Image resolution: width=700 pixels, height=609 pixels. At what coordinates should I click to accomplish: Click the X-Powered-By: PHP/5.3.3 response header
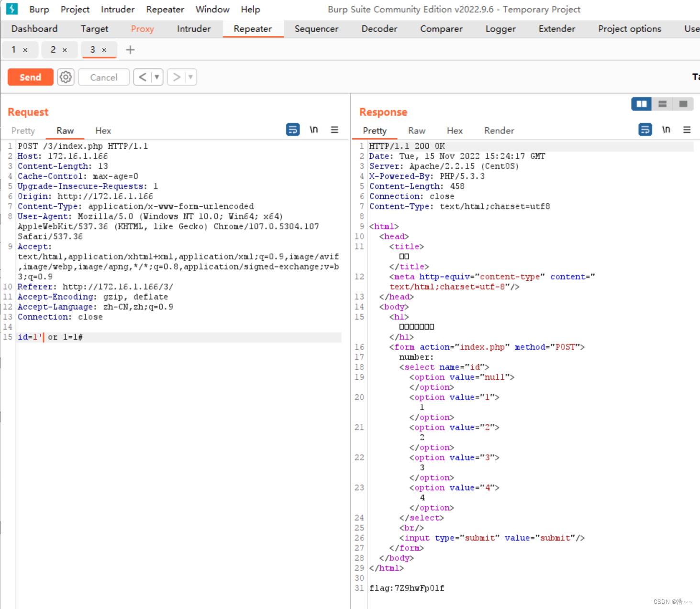click(427, 177)
